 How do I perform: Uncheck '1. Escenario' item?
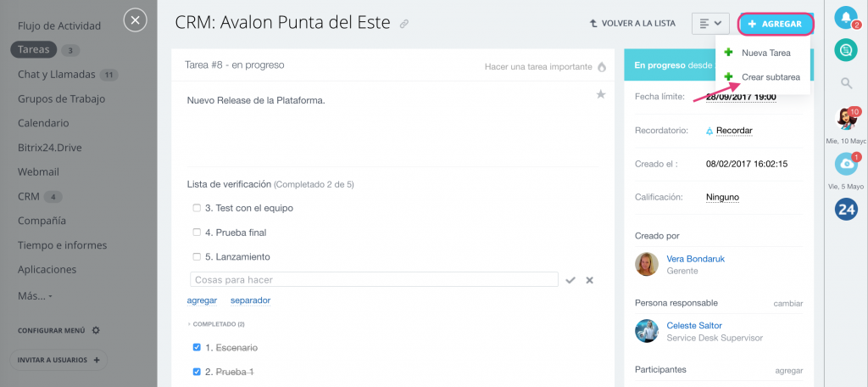(197, 348)
